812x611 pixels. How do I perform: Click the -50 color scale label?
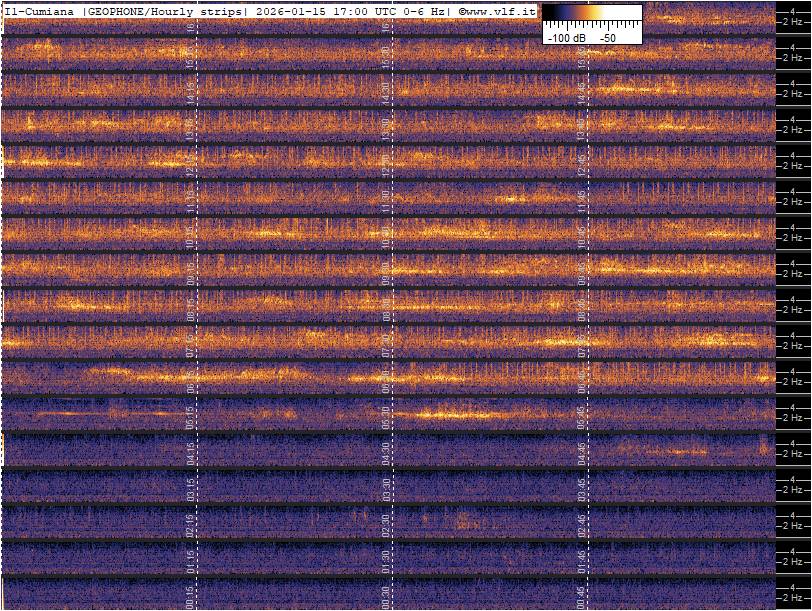coord(606,37)
